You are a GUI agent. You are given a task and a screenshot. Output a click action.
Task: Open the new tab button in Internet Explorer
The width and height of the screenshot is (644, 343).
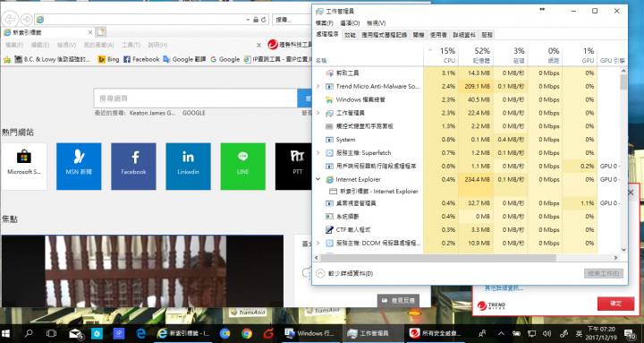tap(100, 32)
